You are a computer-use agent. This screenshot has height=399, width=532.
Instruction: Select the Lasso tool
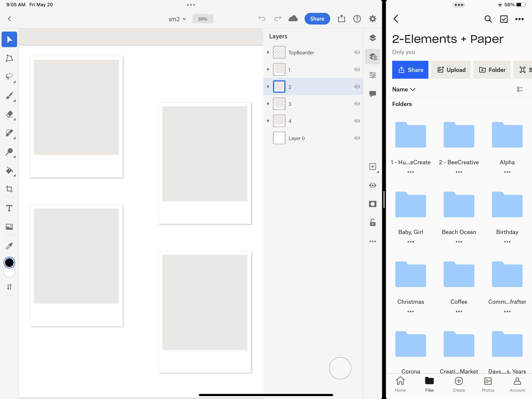pos(9,77)
